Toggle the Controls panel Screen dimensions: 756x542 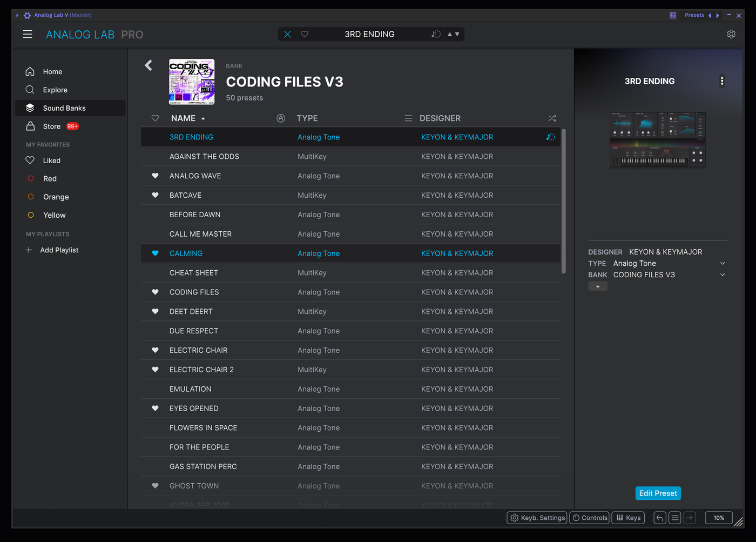[x=589, y=518]
